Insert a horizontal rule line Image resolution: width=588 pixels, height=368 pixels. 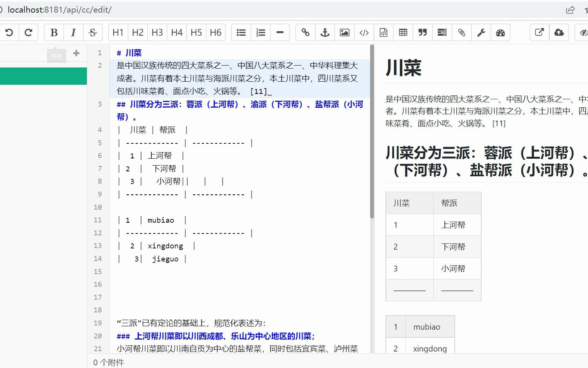(280, 33)
